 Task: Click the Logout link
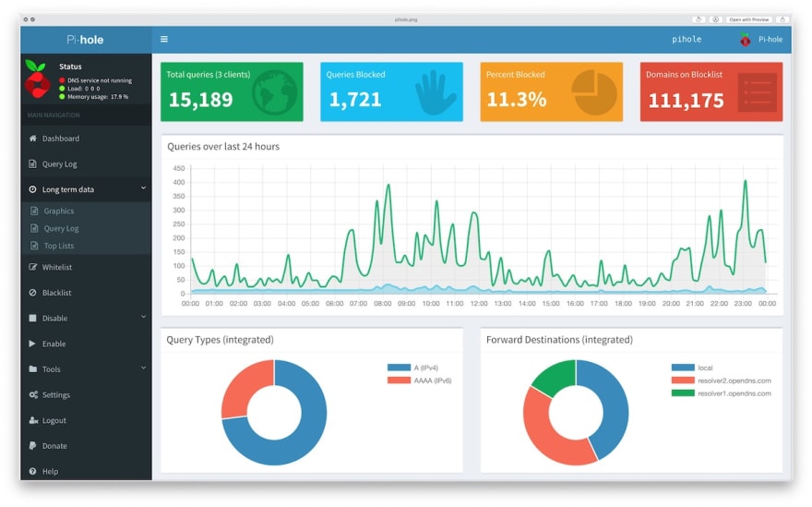[54, 420]
